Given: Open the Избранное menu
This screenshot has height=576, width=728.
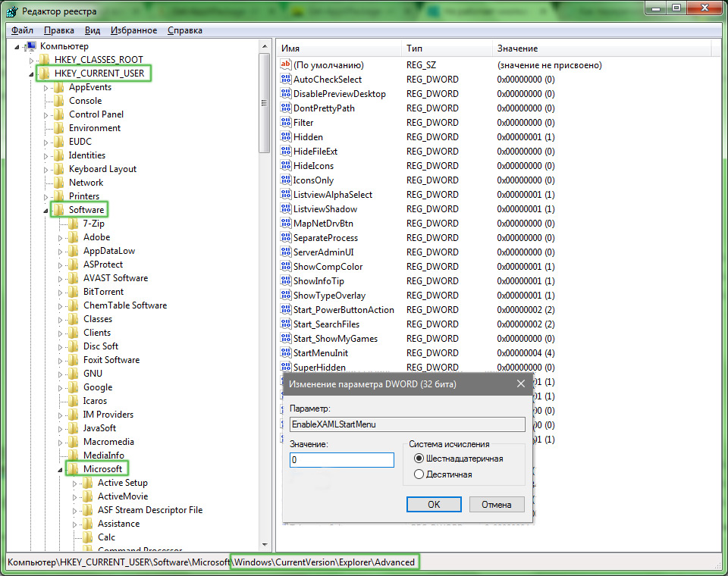Looking at the screenshot, I should (x=133, y=30).
